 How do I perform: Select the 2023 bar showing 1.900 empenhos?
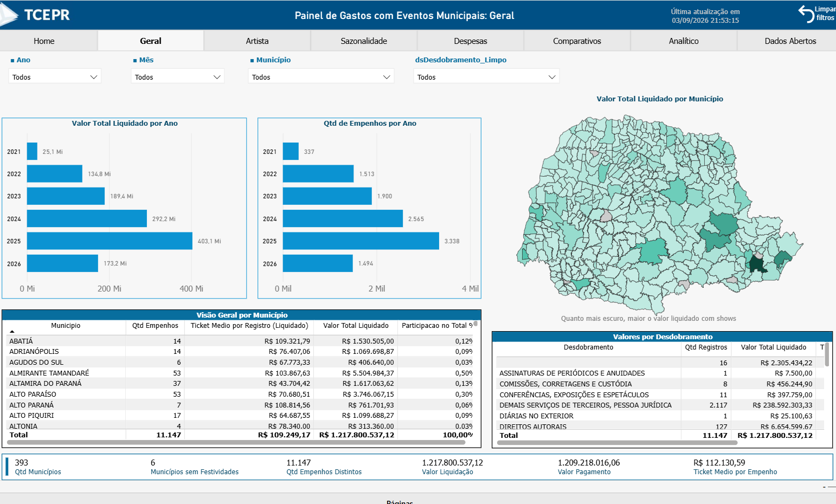[x=327, y=196]
